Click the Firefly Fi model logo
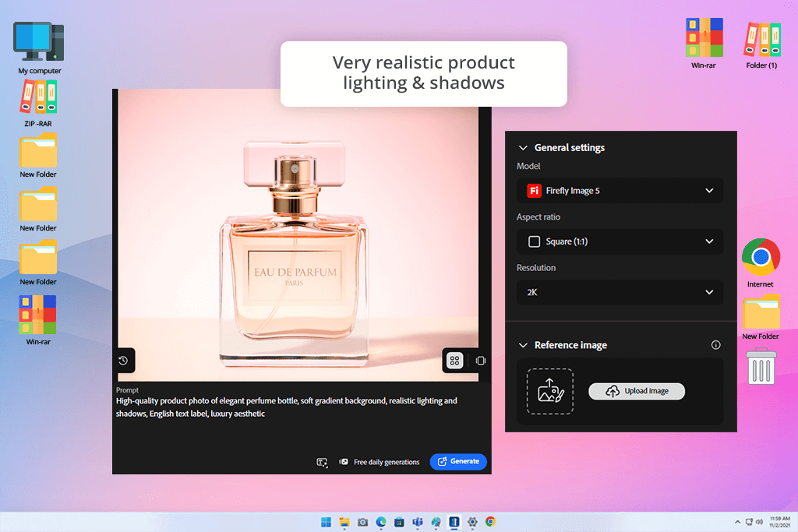Viewport: 798px width, 532px height. coord(534,191)
